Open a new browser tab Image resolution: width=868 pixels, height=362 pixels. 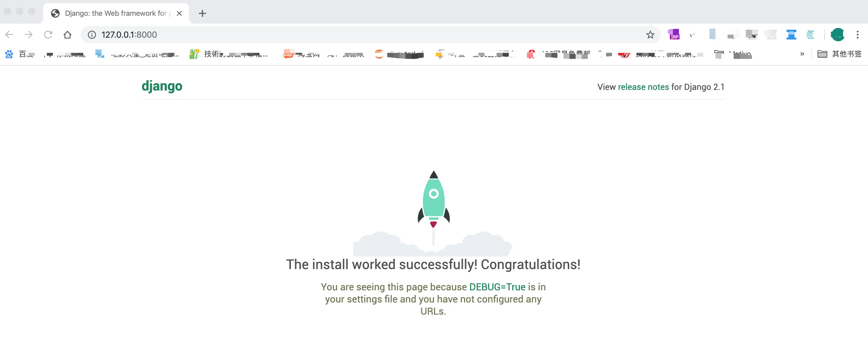tap(202, 13)
